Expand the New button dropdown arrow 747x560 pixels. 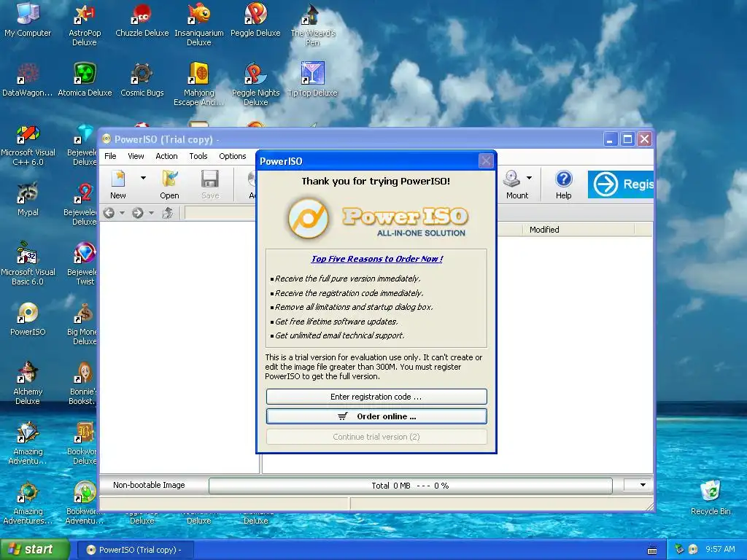[143, 178]
